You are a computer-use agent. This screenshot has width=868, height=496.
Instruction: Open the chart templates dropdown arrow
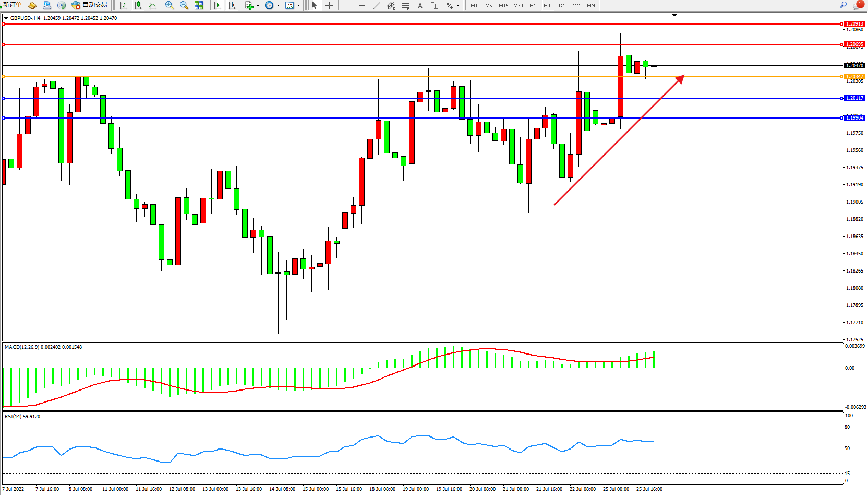[298, 6]
